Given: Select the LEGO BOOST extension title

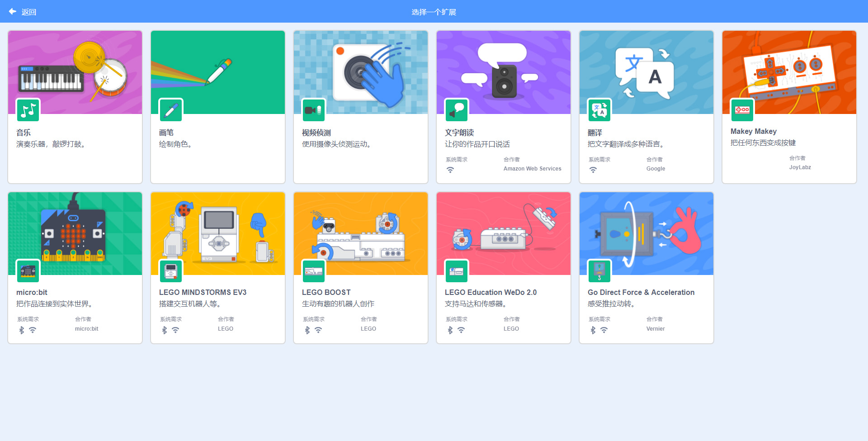Looking at the screenshot, I should [326, 292].
